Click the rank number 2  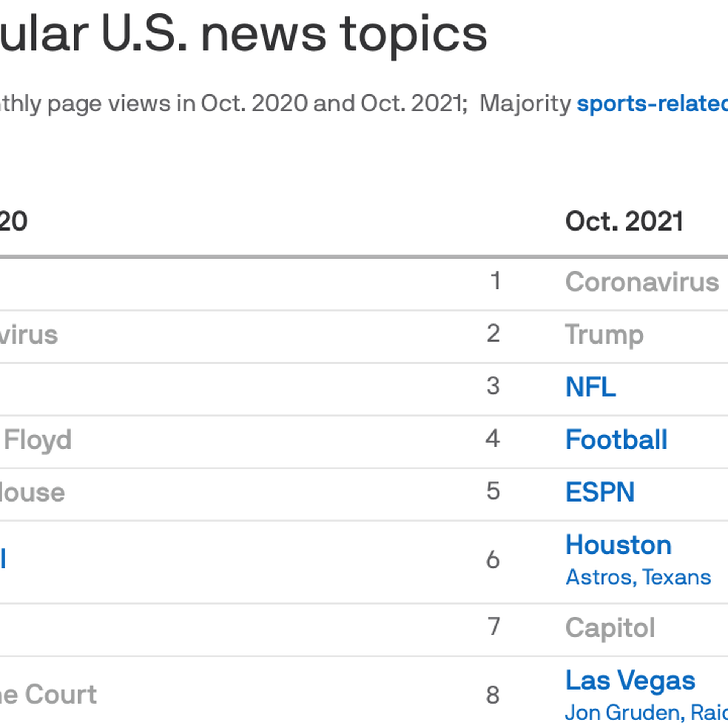(x=493, y=334)
